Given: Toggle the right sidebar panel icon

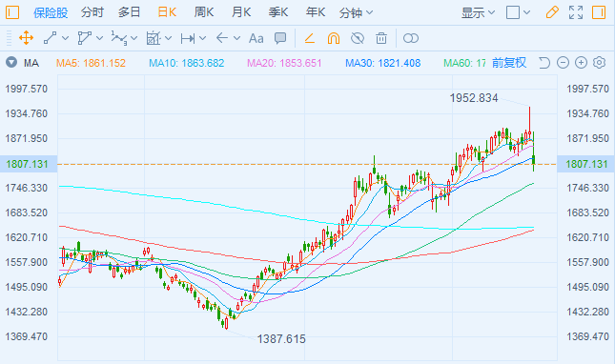Looking at the screenshot, I should click(599, 12).
